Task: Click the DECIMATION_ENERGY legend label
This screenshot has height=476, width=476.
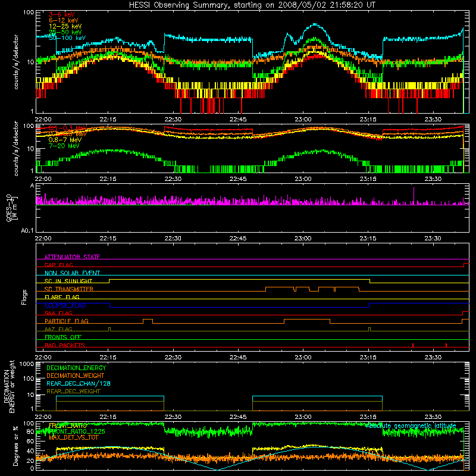Action: point(76,368)
